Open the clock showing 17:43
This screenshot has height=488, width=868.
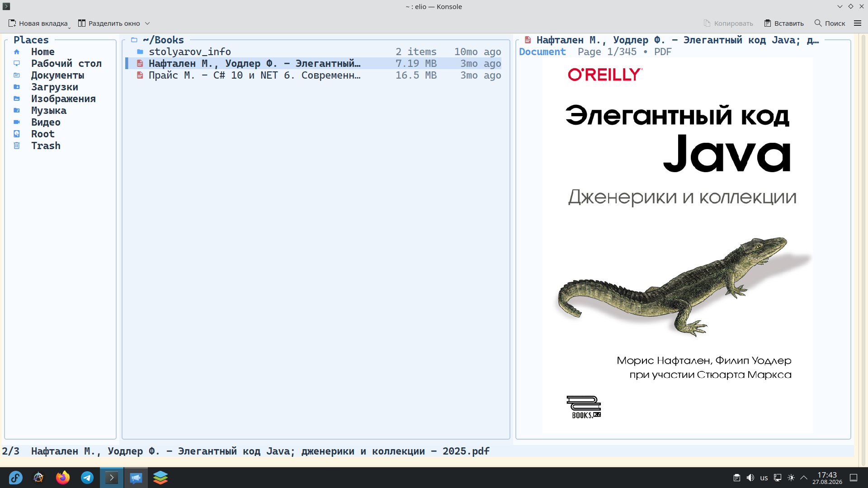(x=827, y=478)
